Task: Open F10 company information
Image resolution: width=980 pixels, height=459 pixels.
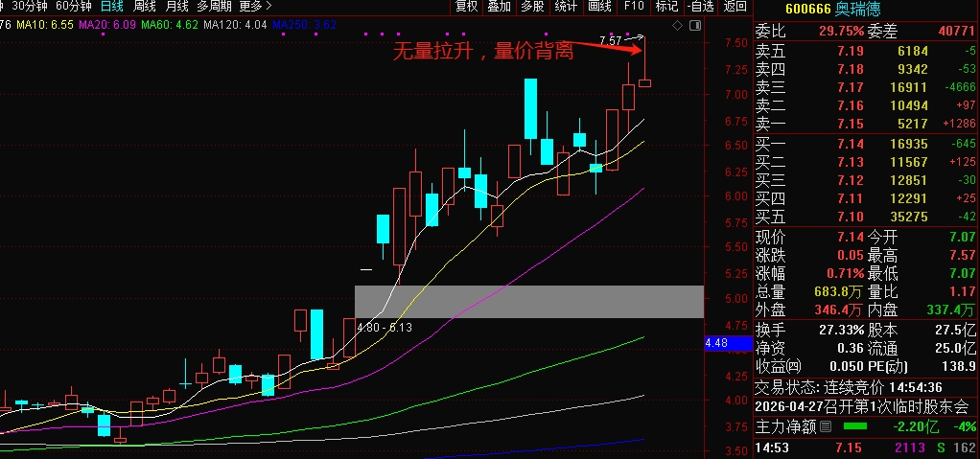Action: pyautogui.click(x=634, y=7)
